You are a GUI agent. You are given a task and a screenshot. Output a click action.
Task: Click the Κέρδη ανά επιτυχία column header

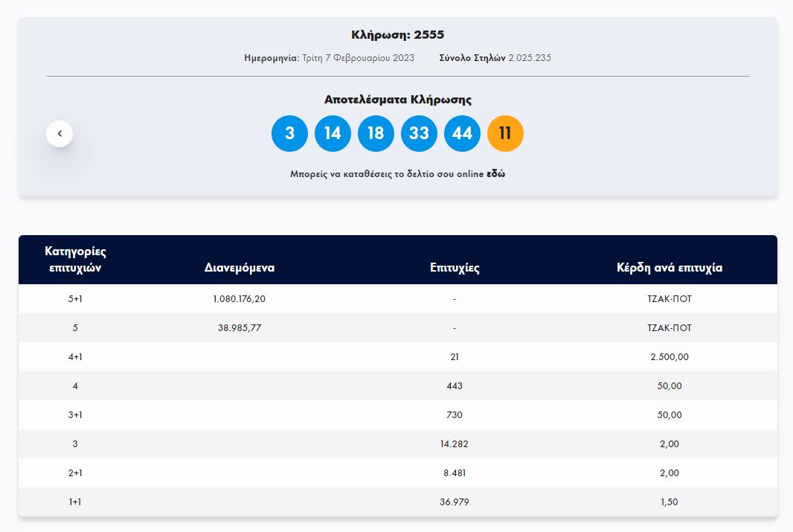tap(669, 268)
